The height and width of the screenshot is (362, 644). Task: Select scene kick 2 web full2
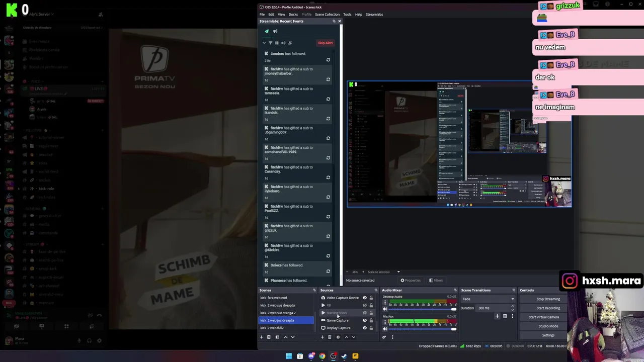click(x=286, y=328)
